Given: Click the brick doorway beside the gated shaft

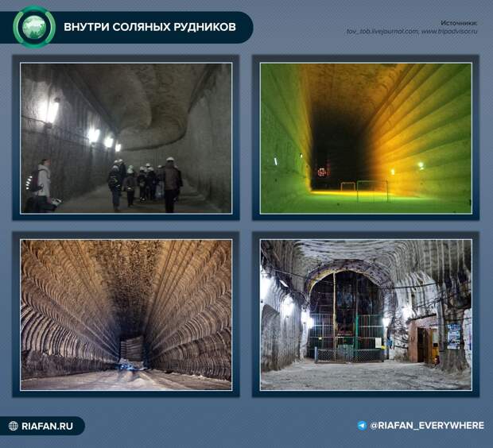Looking at the screenshot, I should coord(423,343).
